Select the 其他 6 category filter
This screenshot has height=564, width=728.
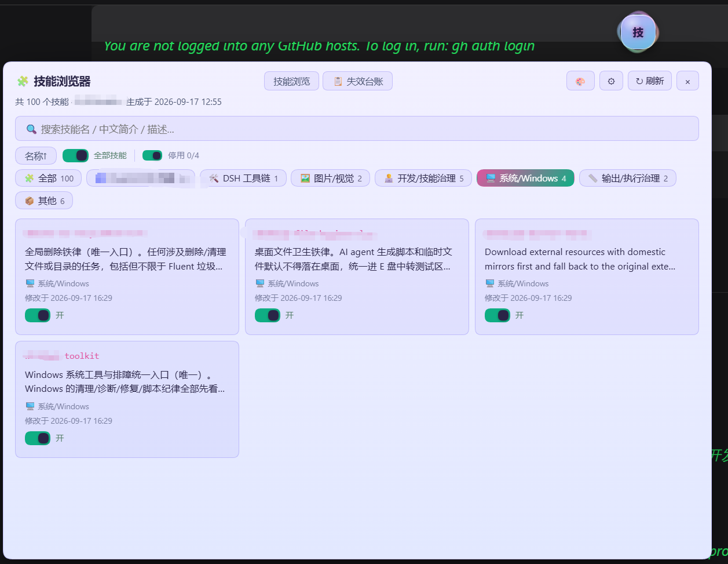click(44, 201)
